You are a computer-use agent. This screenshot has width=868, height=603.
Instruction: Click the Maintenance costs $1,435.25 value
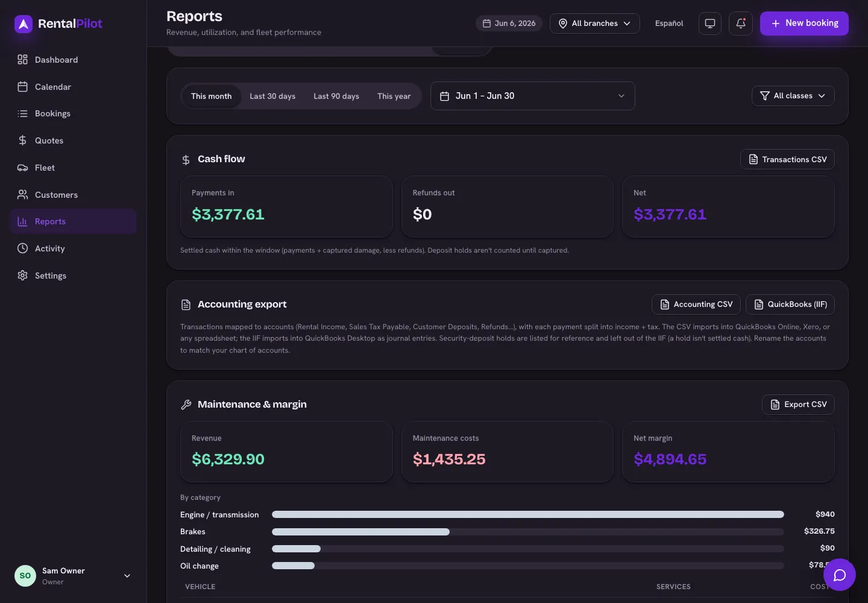[449, 459]
